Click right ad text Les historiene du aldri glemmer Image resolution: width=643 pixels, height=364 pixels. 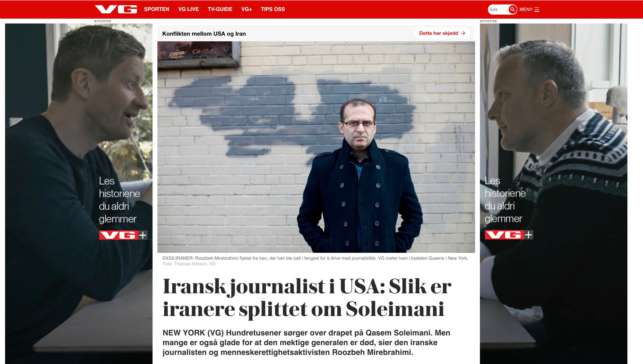pos(505,200)
